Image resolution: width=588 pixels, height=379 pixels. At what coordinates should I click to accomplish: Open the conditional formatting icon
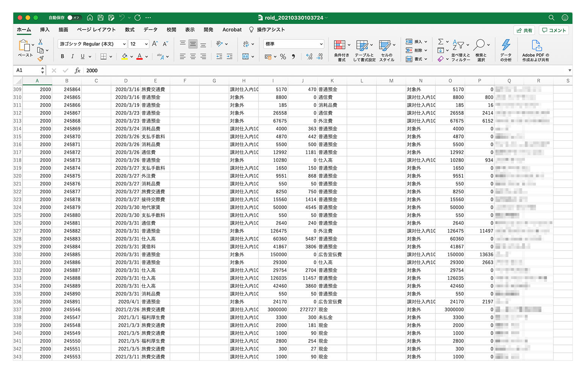[340, 45]
